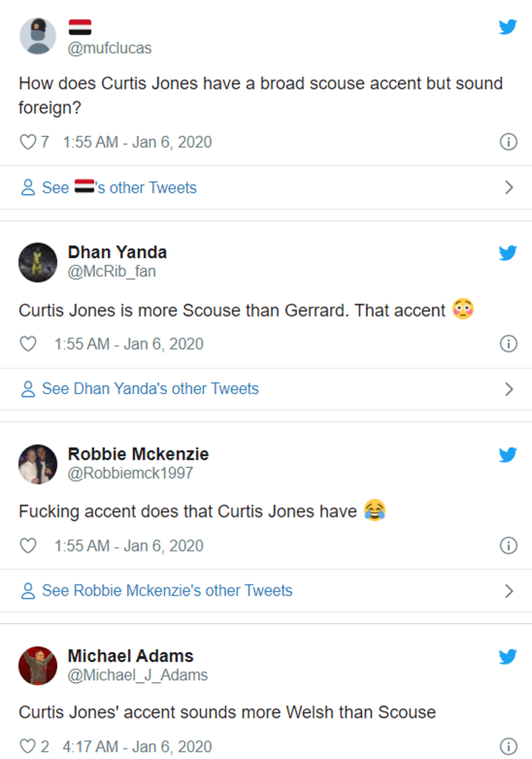Open info icon on Michael Adams tweet
The image size is (532, 759).
(x=508, y=746)
